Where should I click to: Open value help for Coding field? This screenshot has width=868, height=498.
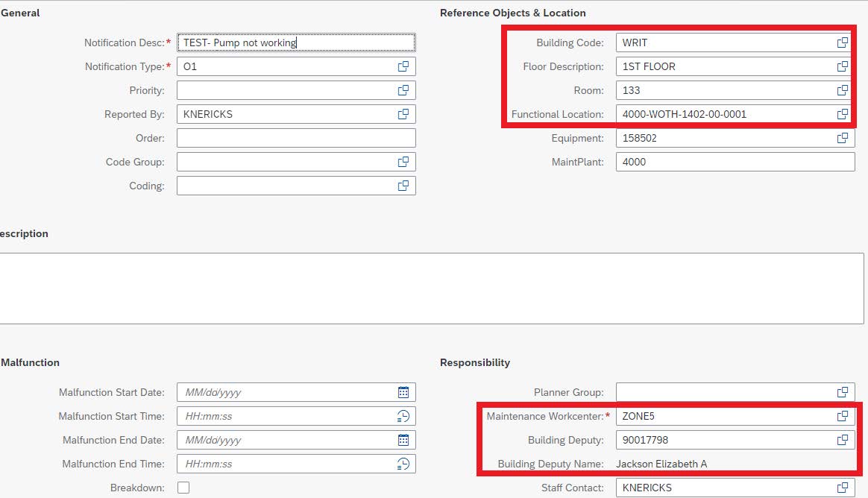click(403, 186)
